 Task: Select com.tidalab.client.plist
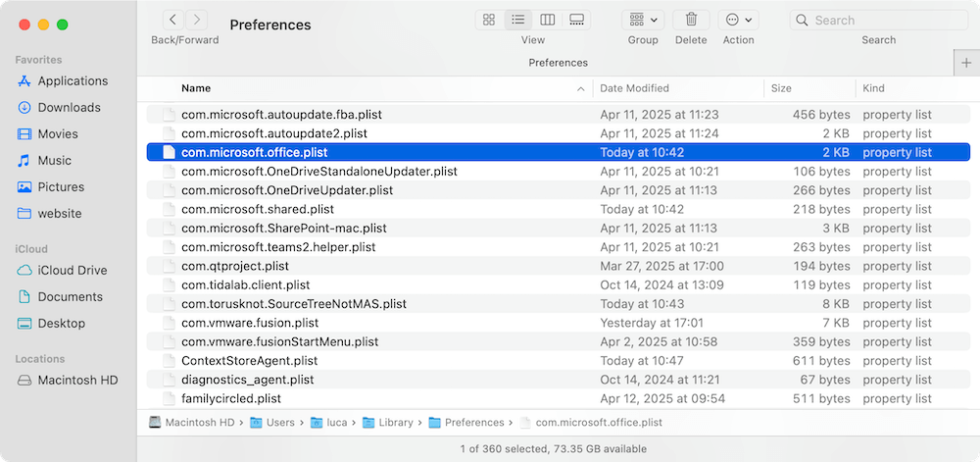559,285
